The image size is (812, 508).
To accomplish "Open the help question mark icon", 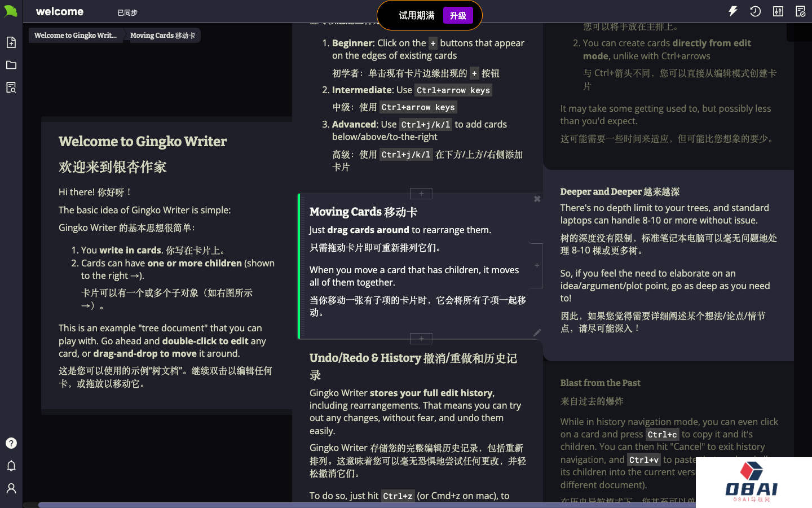I will point(11,443).
